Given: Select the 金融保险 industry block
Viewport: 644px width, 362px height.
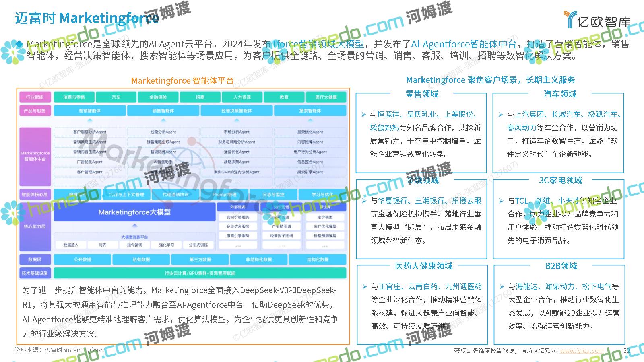Looking at the screenshot, I should pos(158,97).
